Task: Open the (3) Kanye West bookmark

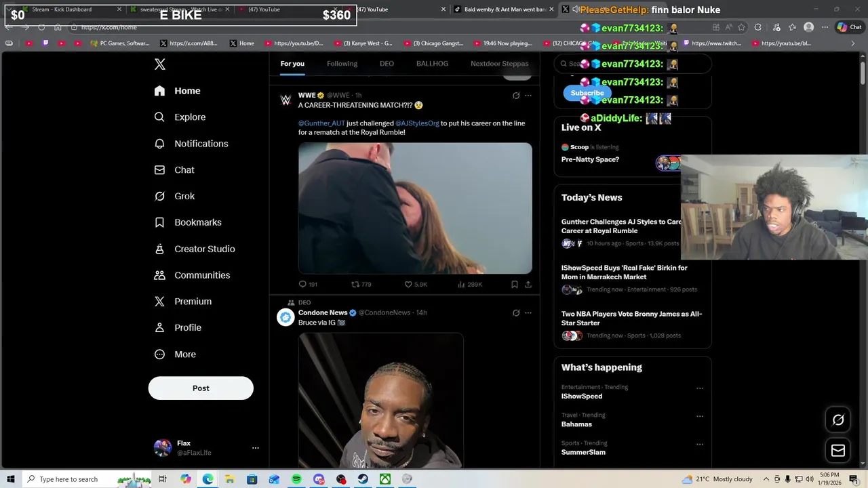Action: click(x=363, y=43)
